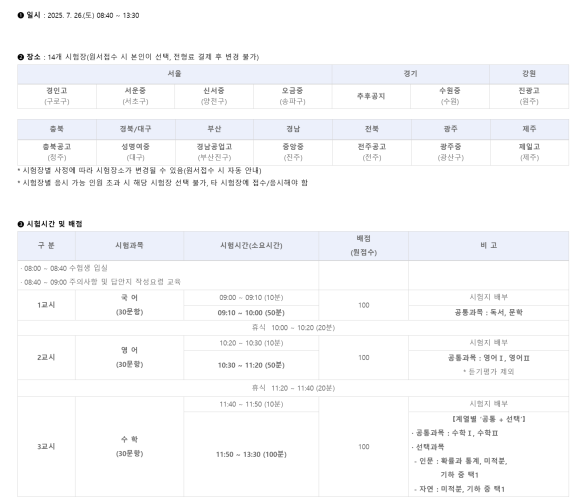The image size is (580, 498).
Task: Click the 오금중 (송파구) test site cell
Action: [x=293, y=96]
